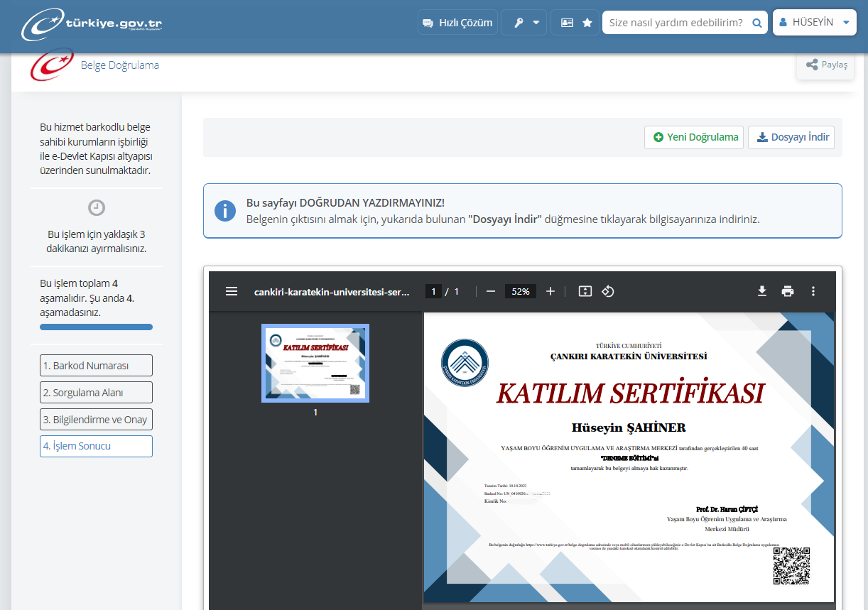Focus the 'Size nasıl yardım edebilirim?' search field

(x=676, y=23)
